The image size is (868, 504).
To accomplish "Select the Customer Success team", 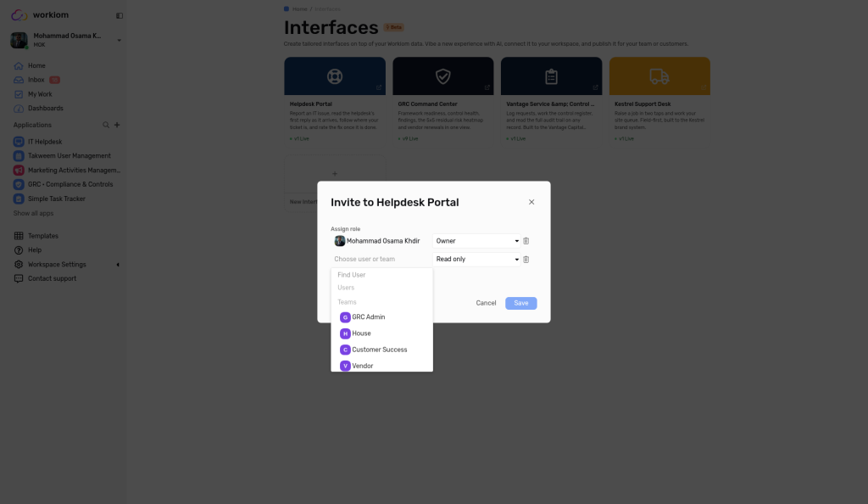I will [x=381, y=350].
